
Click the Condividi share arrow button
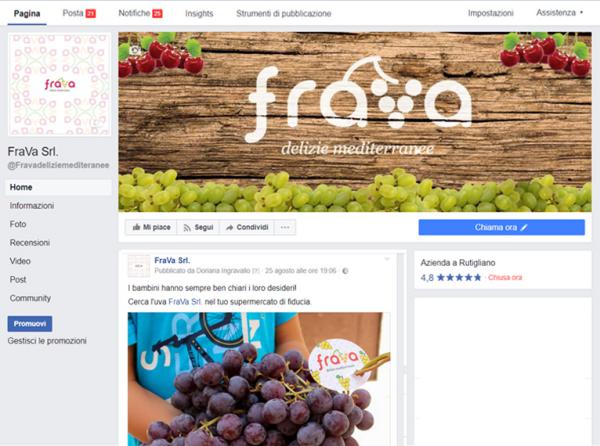247,227
